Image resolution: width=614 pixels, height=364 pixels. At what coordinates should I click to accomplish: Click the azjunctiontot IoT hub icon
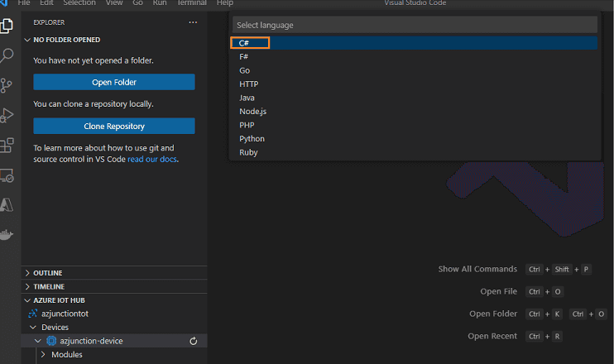[x=33, y=314]
